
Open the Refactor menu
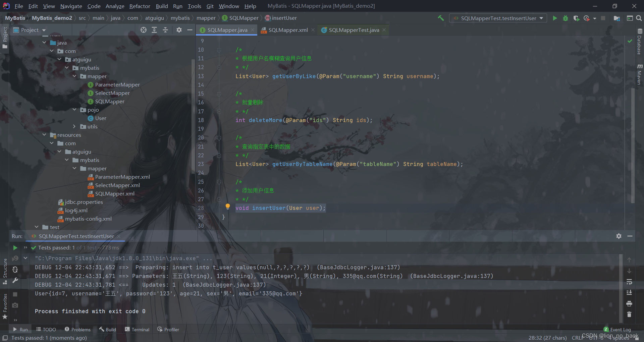pos(140,6)
